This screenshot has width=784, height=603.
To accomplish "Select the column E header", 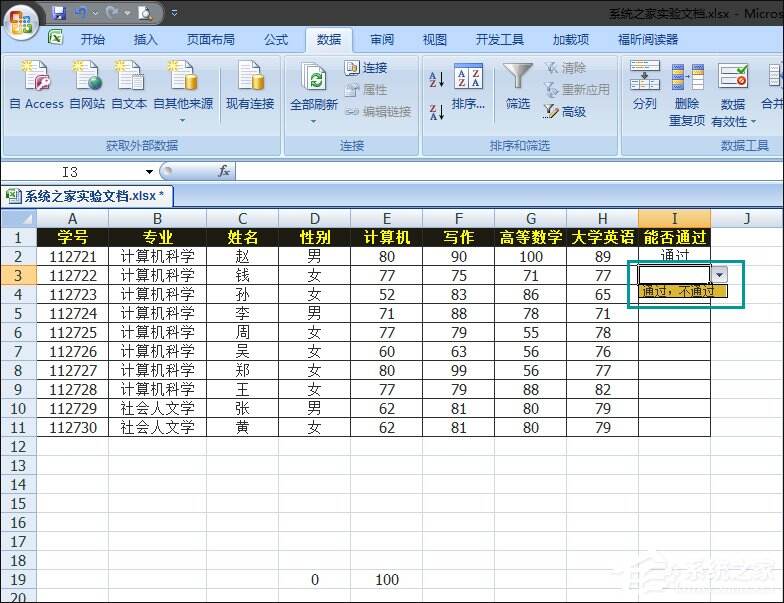I will pos(386,218).
